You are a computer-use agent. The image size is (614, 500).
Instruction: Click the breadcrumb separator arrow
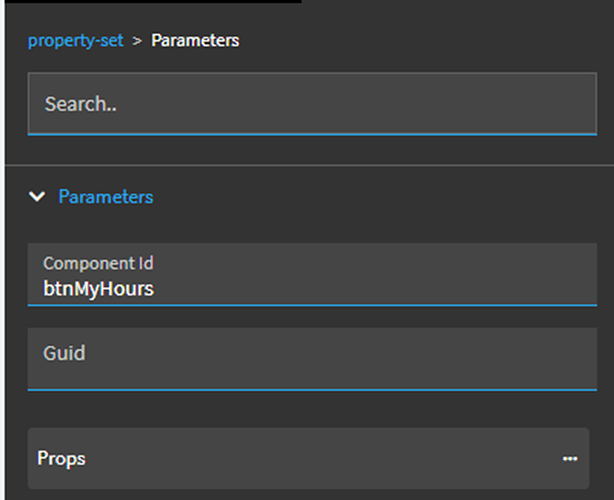pos(137,41)
